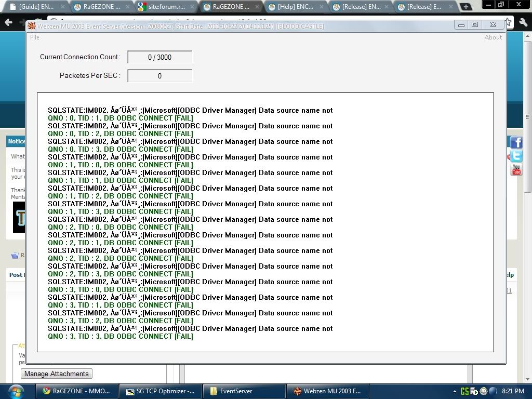Click the Webzen MU Event Server title icon
The image size is (532, 399).
point(32,26)
